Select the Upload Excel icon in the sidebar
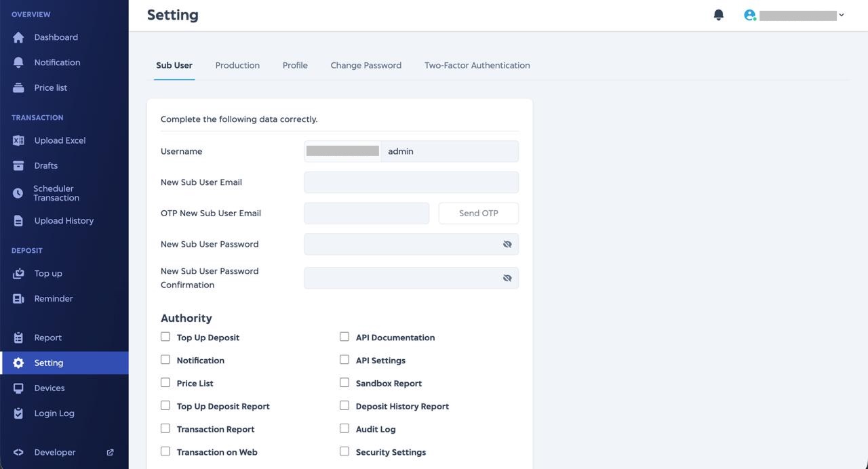This screenshot has width=868, height=469. pyautogui.click(x=18, y=140)
